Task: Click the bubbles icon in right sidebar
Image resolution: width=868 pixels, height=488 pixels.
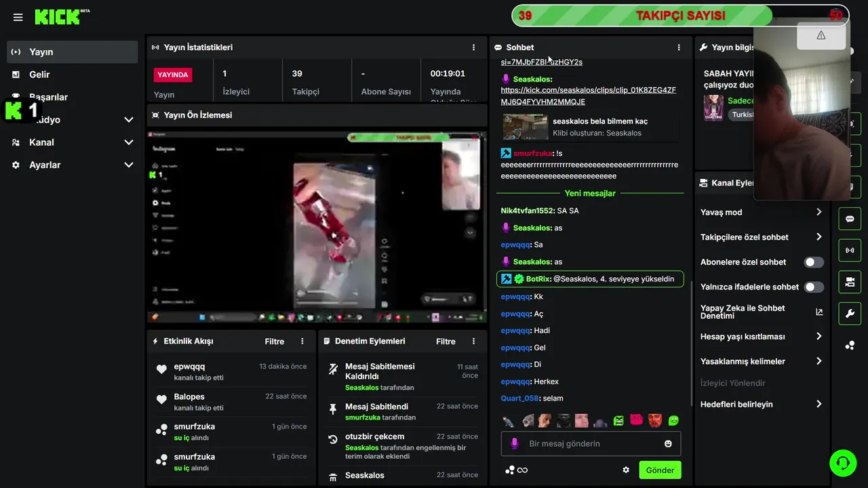Action: (x=850, y=345)
